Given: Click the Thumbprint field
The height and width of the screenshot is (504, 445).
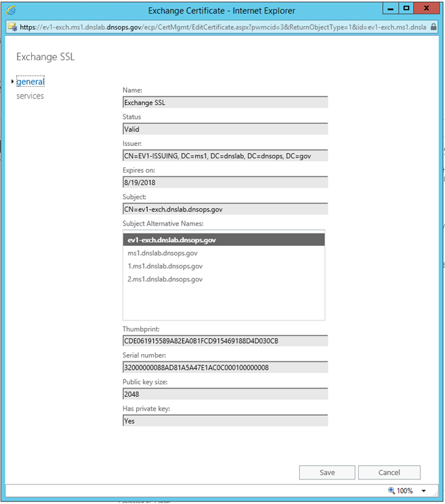Looking at the screenshot, I should (x=225, y=341).
